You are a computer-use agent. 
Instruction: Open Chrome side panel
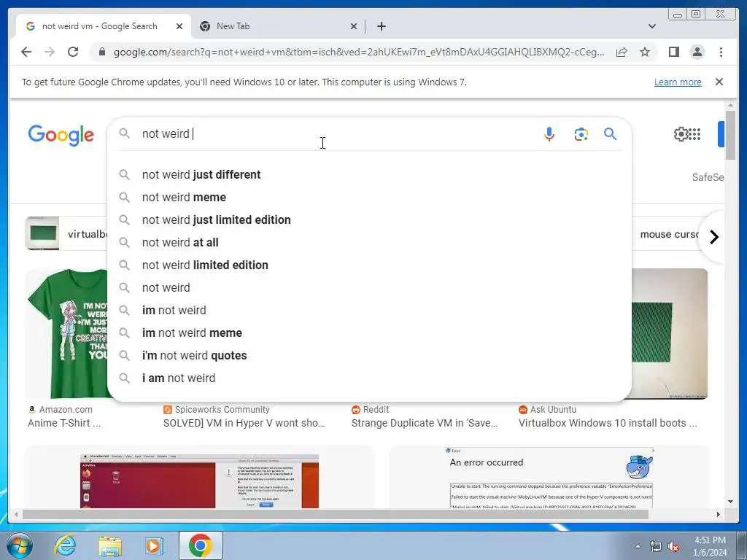(x=673, y=52)
